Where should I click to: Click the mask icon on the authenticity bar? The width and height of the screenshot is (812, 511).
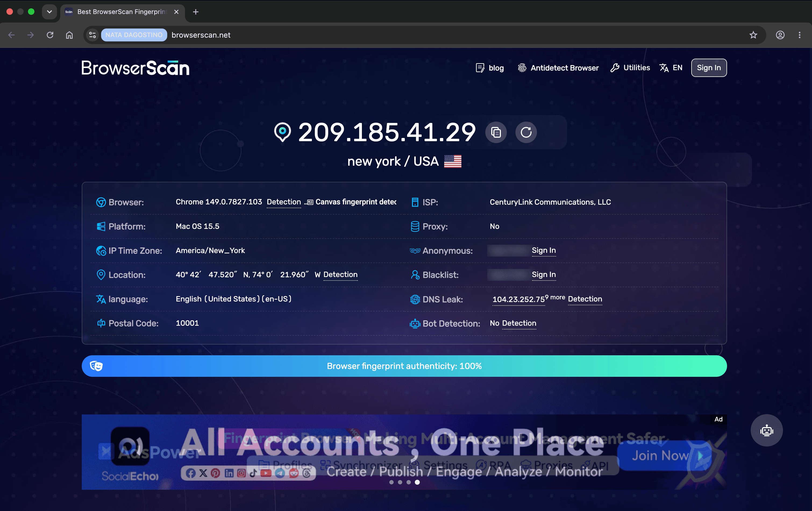[96, 366]
